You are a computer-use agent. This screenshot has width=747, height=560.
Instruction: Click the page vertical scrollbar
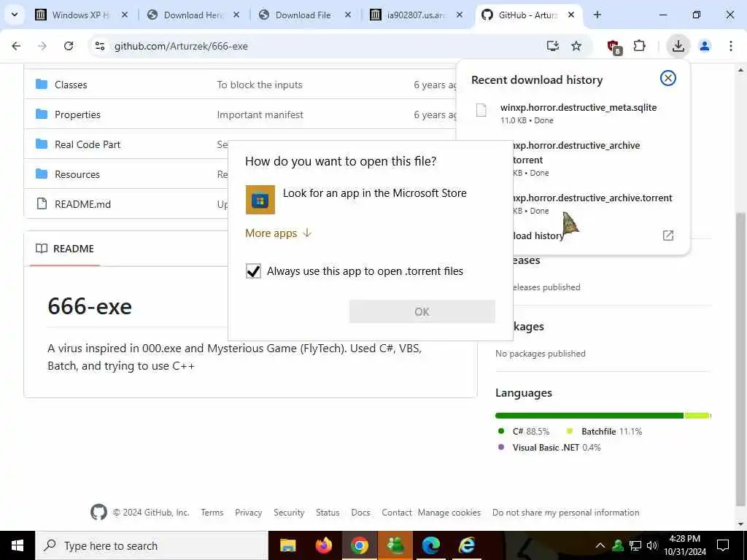pos(741,359)
